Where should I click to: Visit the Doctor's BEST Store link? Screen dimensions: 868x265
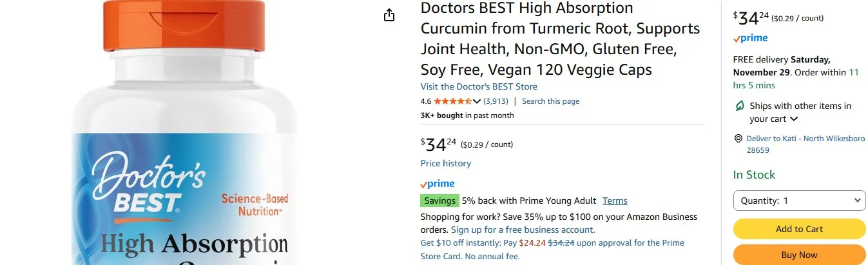click(x=479, y=86)
